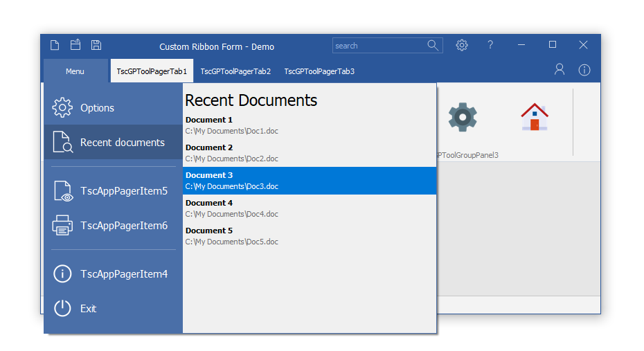The width and height of the screenshot is (644, 351).
Task: Click the Options gear icon in menu
Action: point(62,107)
